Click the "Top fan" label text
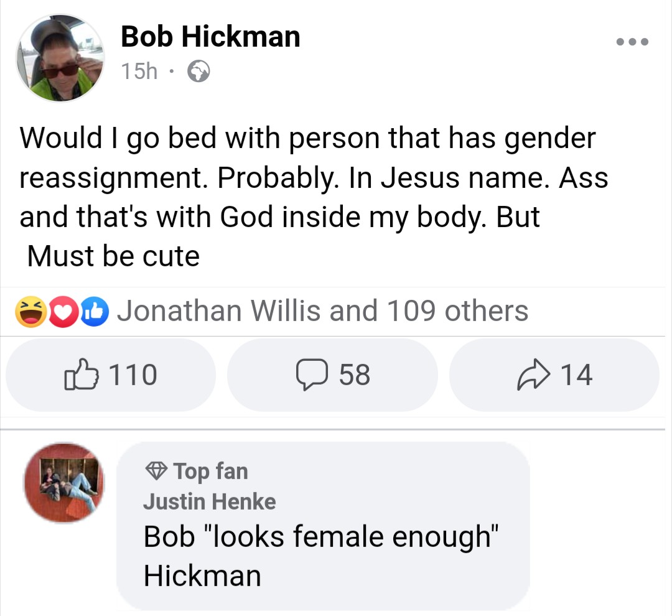 click(210, 471)
